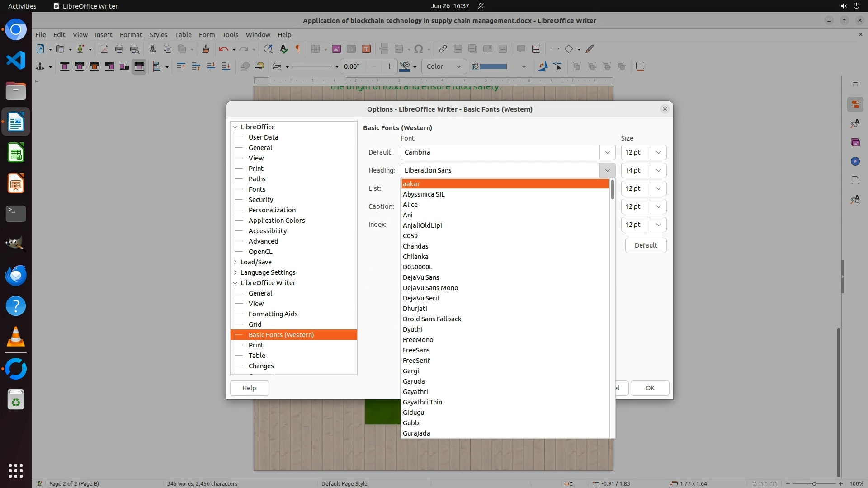Screen dimensions: 868x488
Task: Click the Default button in dialog
Action: (x=646, y=245)
